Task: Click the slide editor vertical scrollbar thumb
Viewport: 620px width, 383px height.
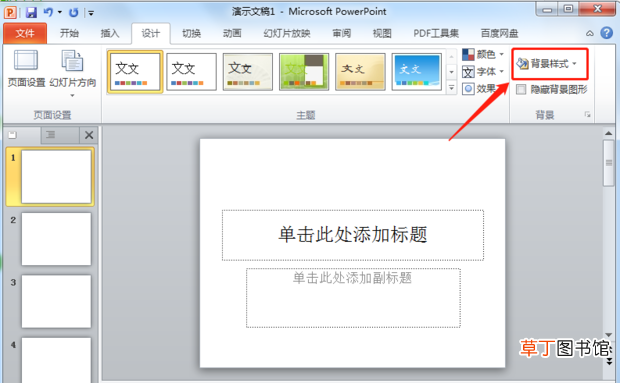Action: pos(609,162)
